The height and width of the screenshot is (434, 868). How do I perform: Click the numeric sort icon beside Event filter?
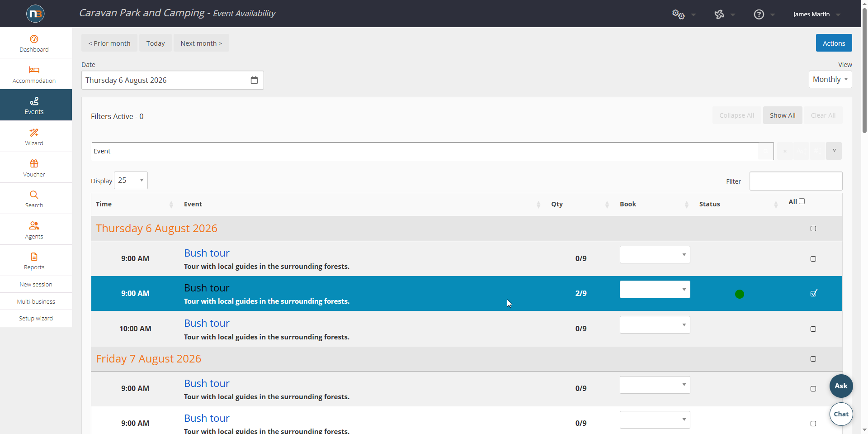pyautogui.click(x=817, y=151)
